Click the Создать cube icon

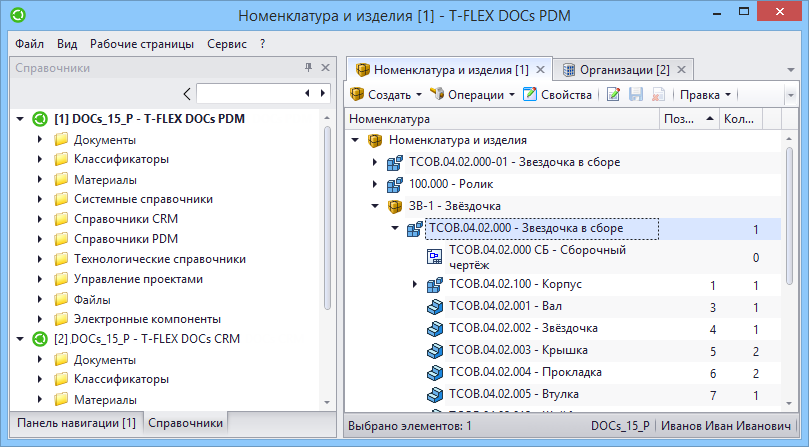[357, 94]
